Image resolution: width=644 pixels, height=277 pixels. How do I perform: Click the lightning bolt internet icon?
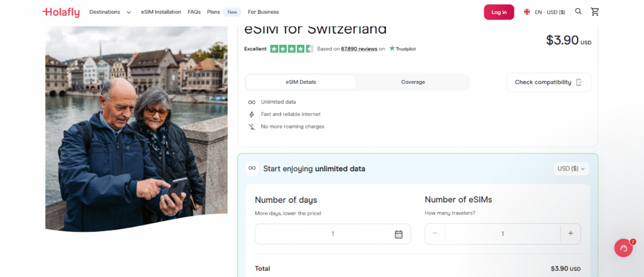[252, 114]
